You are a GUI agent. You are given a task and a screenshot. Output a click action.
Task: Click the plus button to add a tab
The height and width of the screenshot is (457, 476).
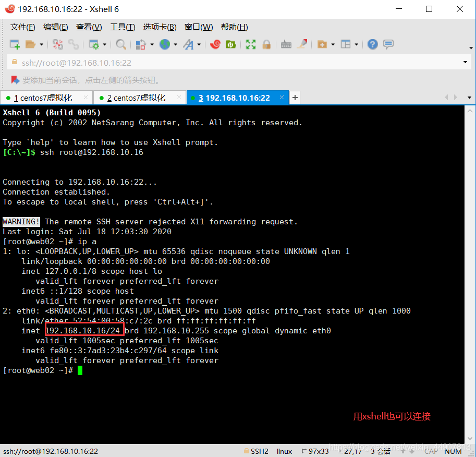(295, 98)
